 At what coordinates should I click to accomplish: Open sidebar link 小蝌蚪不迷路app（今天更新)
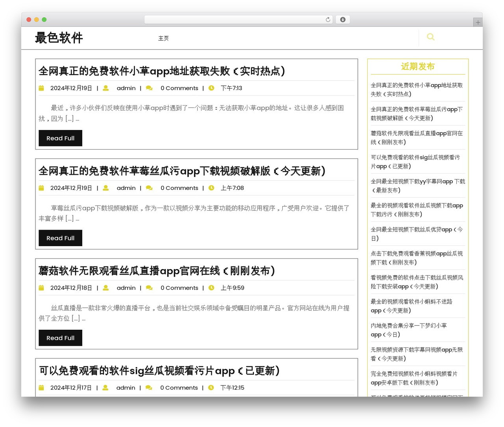point(412,306)
